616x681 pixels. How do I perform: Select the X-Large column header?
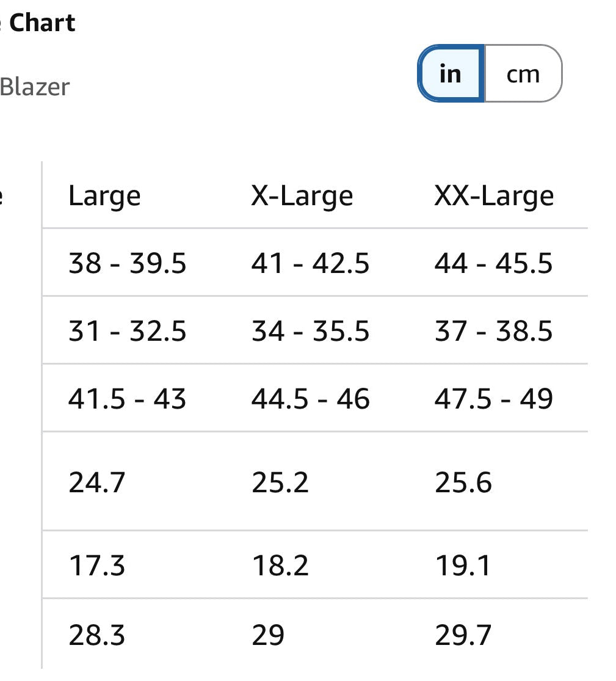coord(302,196)
